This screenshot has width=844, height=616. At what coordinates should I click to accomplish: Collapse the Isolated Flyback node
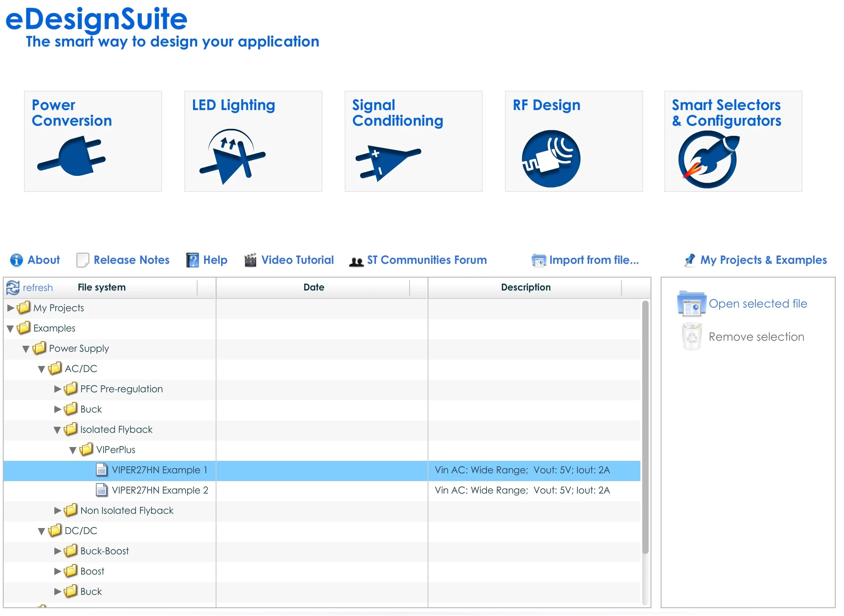tap(58, 430)
